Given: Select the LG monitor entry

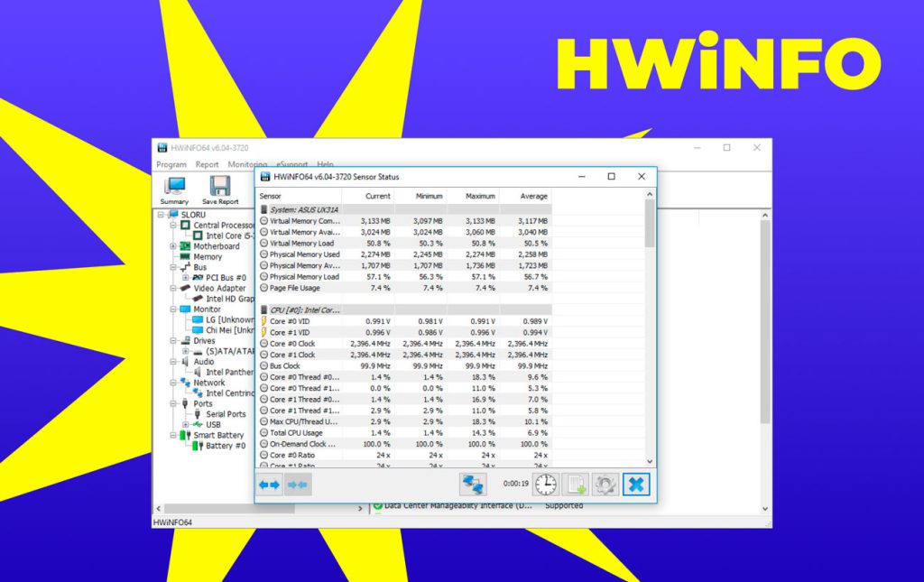Looking at the screenshot, I should click(x=229, y=319).
